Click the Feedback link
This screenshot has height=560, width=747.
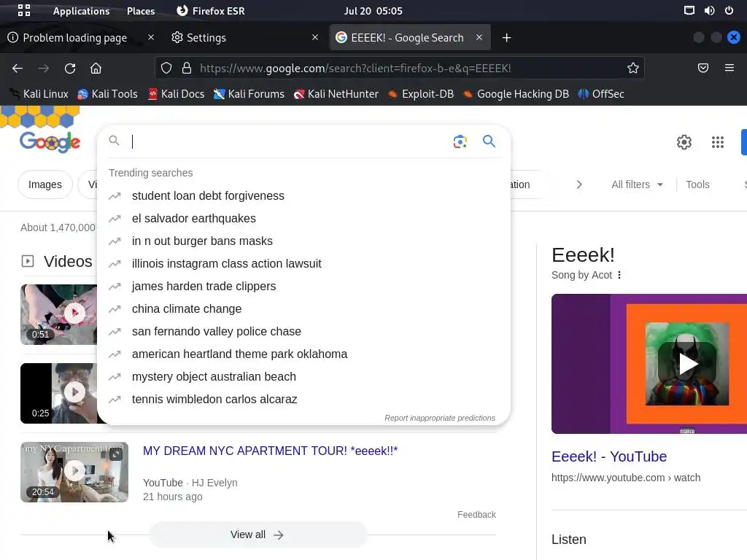(x=476, y=515)
